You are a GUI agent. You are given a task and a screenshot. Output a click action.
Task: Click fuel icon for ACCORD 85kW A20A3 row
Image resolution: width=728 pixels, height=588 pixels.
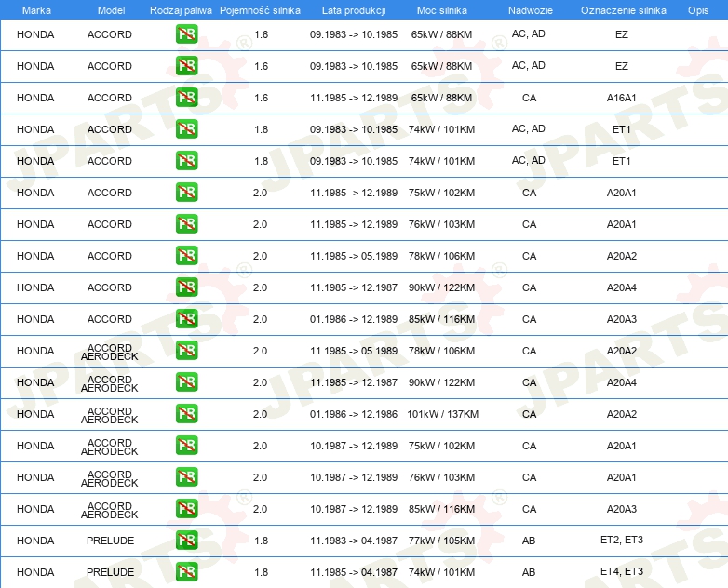(x=186, y=318)
